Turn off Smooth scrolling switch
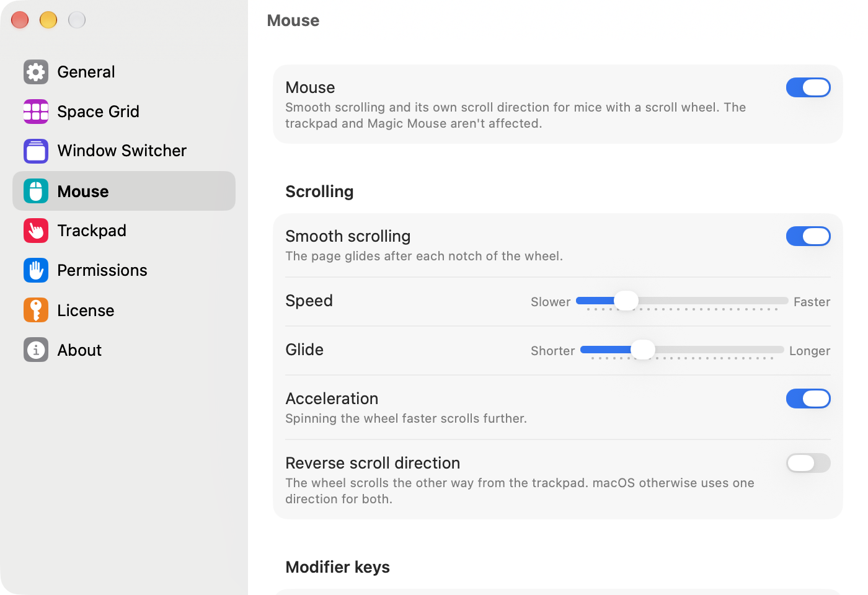The width and height of the screenshot is (868, 595). tap(808, 236)
